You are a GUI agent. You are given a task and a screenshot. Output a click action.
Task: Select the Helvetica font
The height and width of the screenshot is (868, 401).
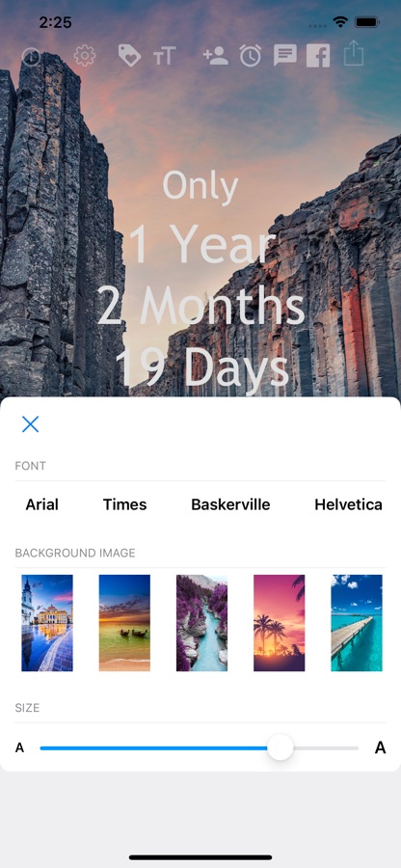coord(348,504)
